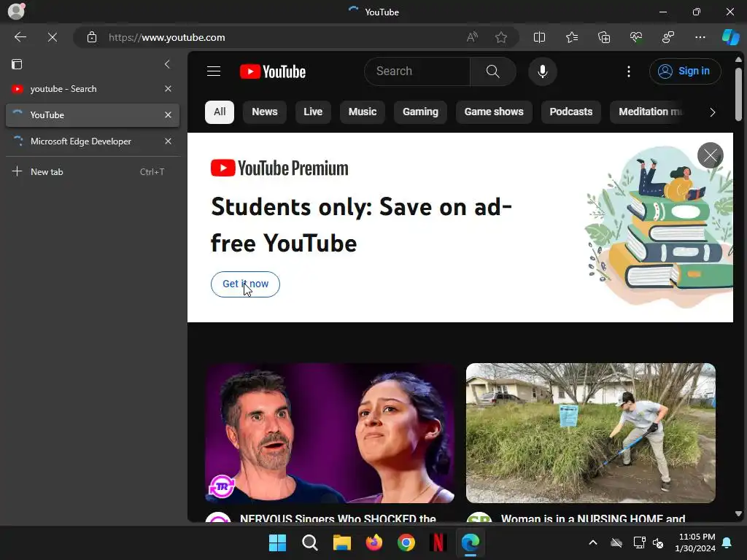Filter by Music chip
Image resolution: width=747 pixels, height=560 pixels.
coord(363,112)
